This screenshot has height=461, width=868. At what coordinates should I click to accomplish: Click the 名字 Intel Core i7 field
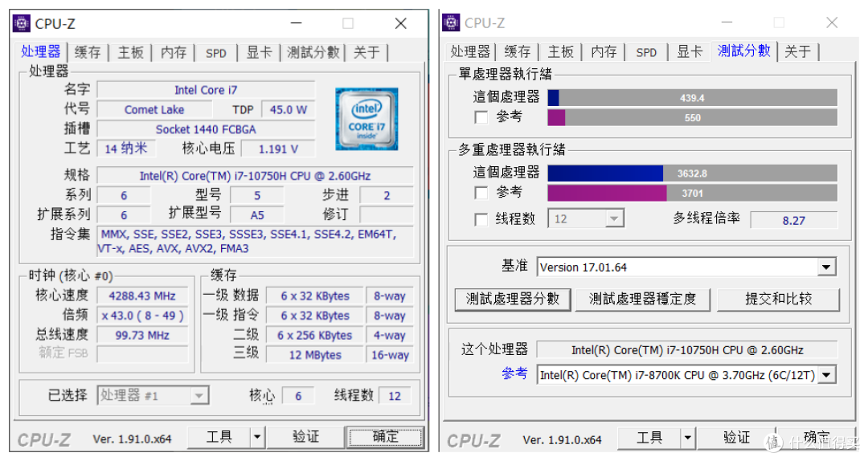click(206, 90)
